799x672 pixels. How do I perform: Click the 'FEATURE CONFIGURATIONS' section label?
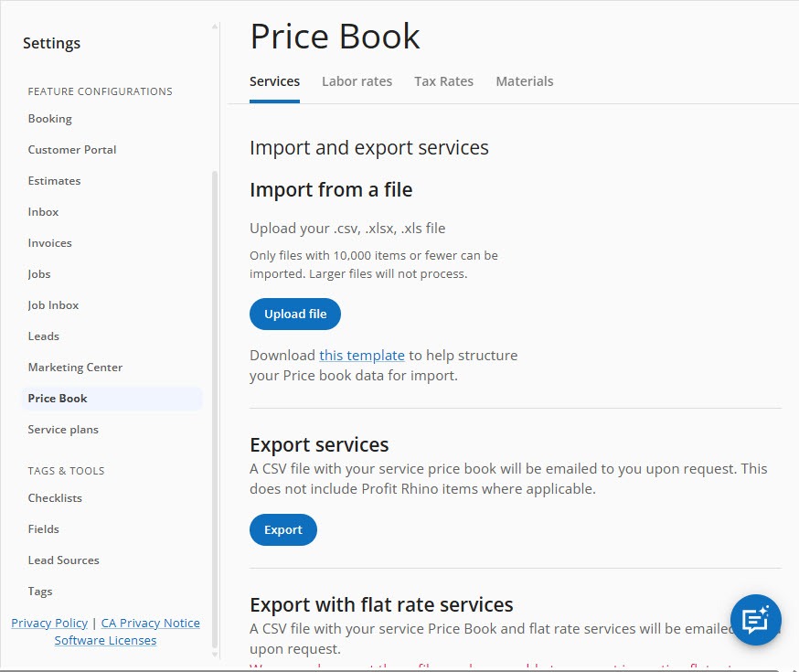point(101,91)
